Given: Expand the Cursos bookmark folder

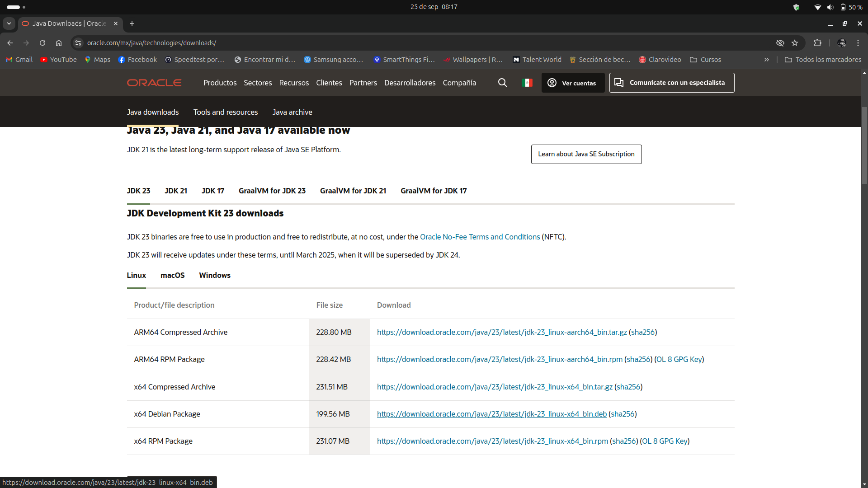Looking at the screenshot, I should tap(705, 60).
